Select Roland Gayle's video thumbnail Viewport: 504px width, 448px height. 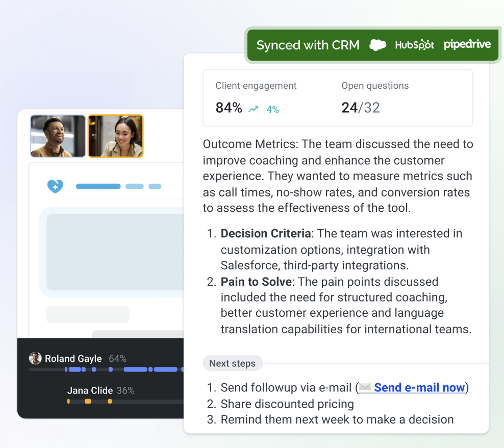tap(58, 136)
